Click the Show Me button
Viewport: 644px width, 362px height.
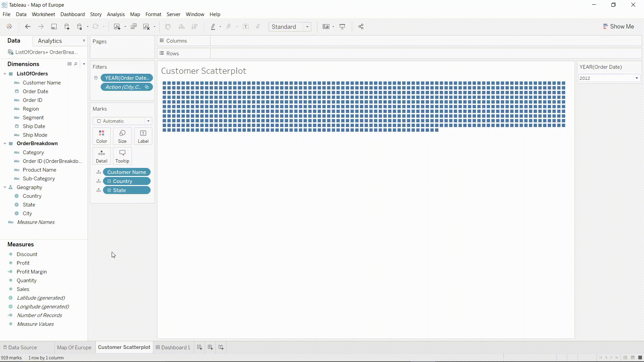618,26
